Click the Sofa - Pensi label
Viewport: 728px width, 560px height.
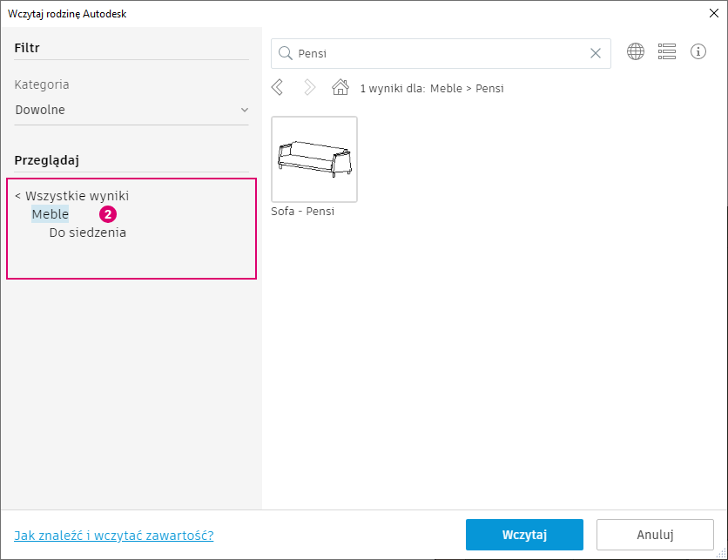click(x=303, y=211)
